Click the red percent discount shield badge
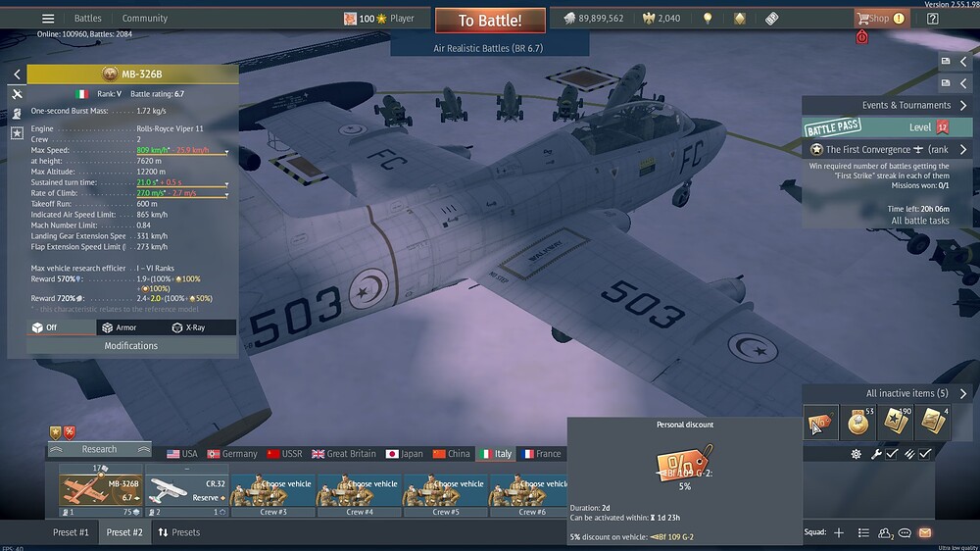The image size is (980, 551). click(x=70, y=432)
